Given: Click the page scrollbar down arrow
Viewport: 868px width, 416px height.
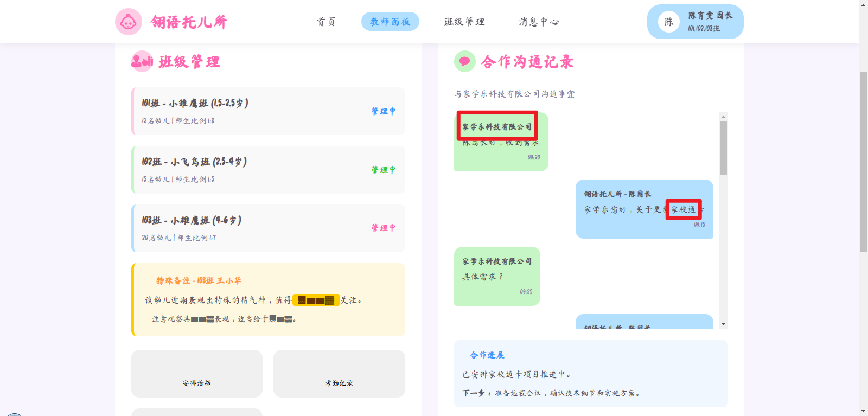Looking at the screenshot, I should click(863, 411).
